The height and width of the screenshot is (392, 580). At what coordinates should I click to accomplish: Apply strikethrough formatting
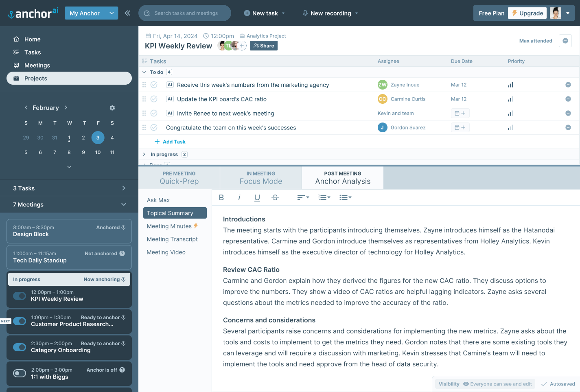pyautogui.click(x=275, y=197)
